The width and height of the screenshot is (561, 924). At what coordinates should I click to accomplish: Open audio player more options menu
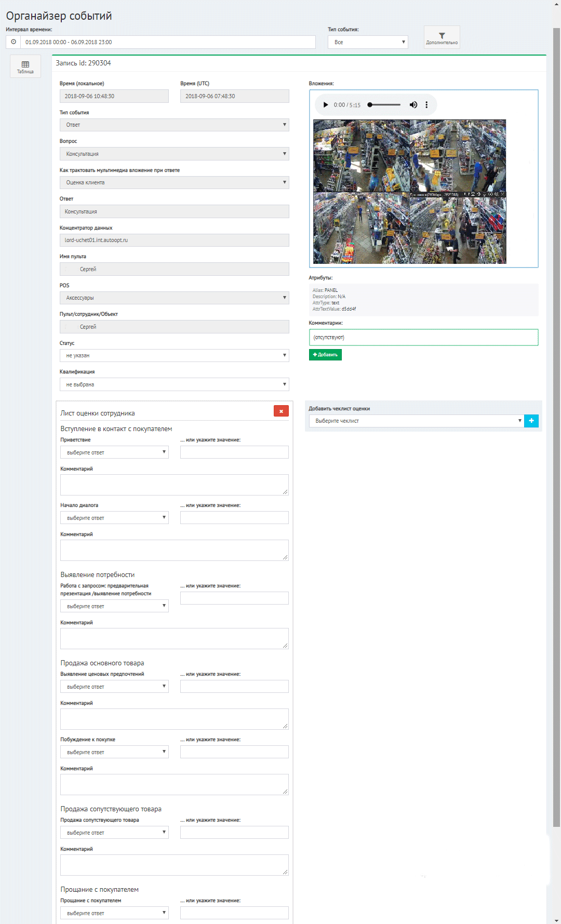pos(426,105)
